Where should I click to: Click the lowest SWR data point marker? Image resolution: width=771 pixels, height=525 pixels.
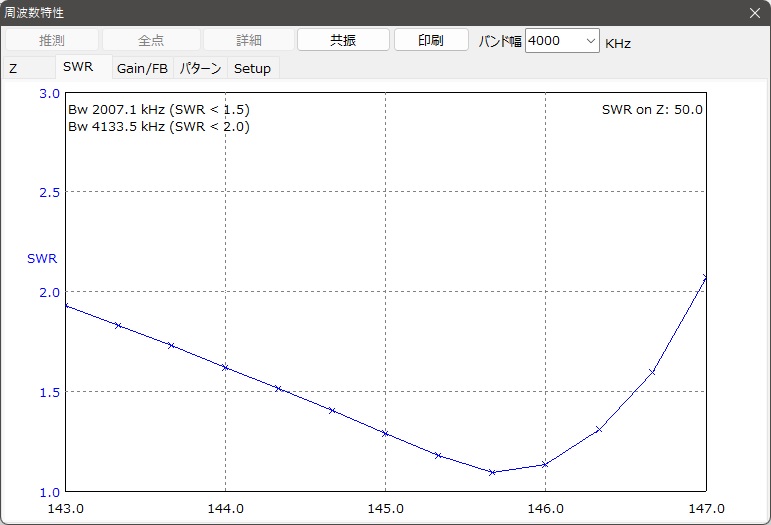[x=492, y=472]
